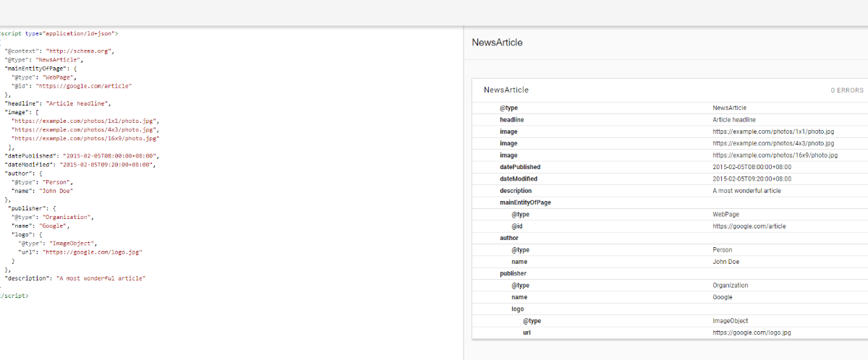Click the 1x1/photo.jpg line in the code editor
The image size is (868, 360).
tap(85, 121)
